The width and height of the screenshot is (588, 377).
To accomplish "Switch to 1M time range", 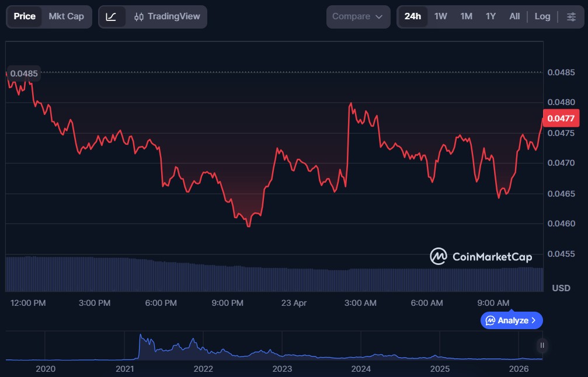I will pyautogui.click(x=466, y=16).
